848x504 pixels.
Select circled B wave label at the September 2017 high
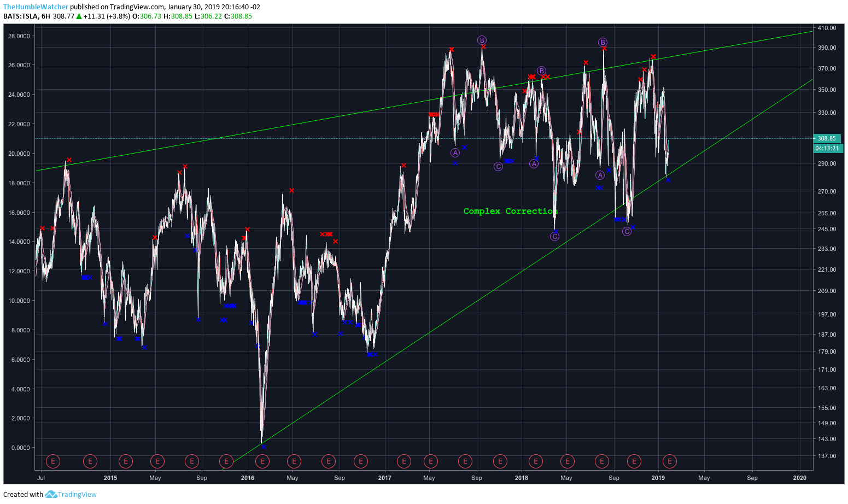(482, 40)
